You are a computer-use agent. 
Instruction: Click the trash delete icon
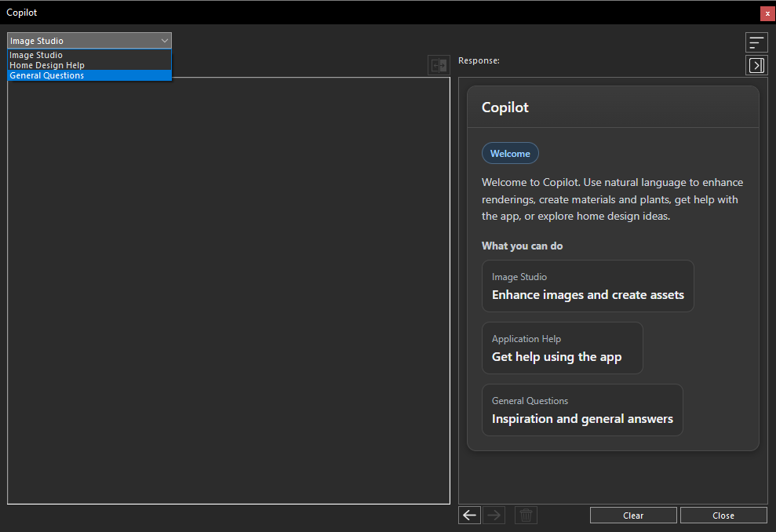click(x=526, y=516)
